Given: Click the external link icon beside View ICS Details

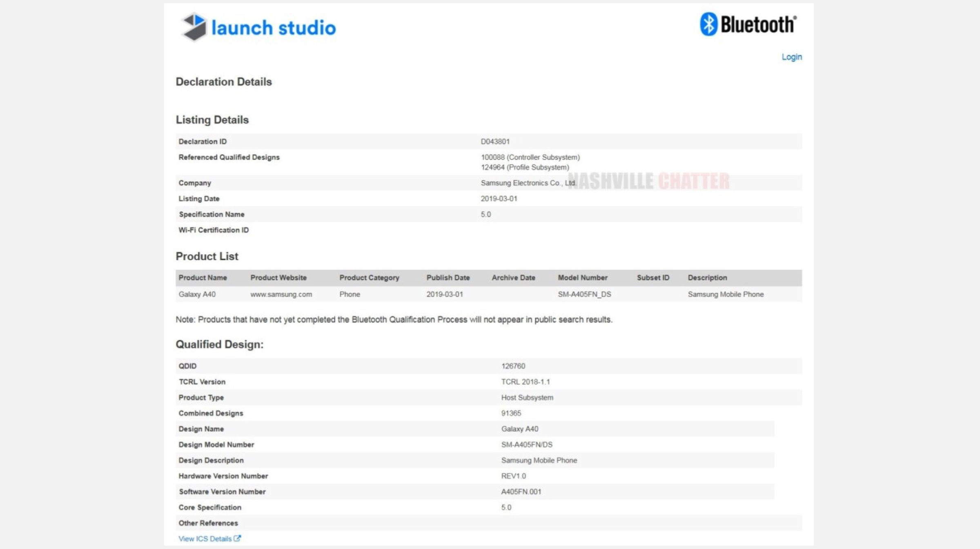Looking at the screenshot, I should point(237,538).
